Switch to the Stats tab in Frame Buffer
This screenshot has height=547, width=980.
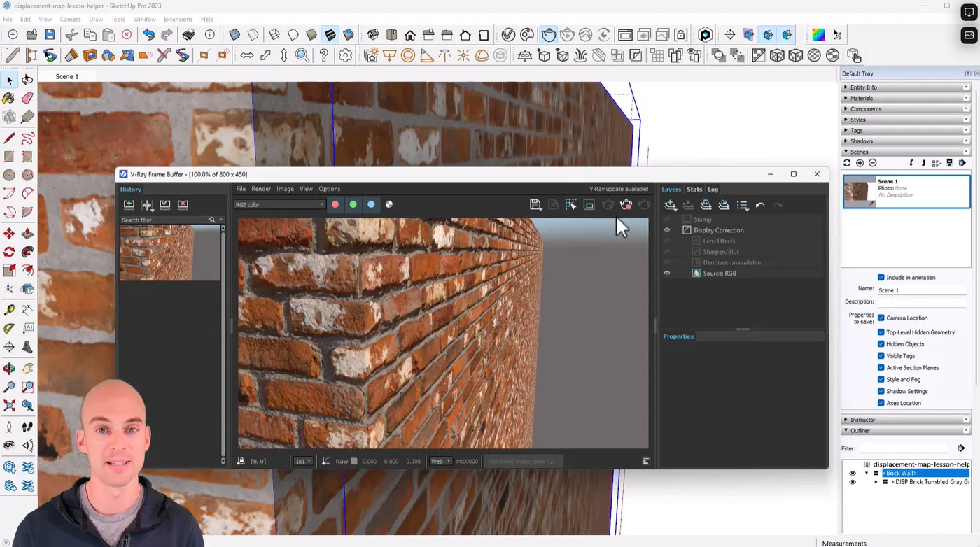click(694, 189)
